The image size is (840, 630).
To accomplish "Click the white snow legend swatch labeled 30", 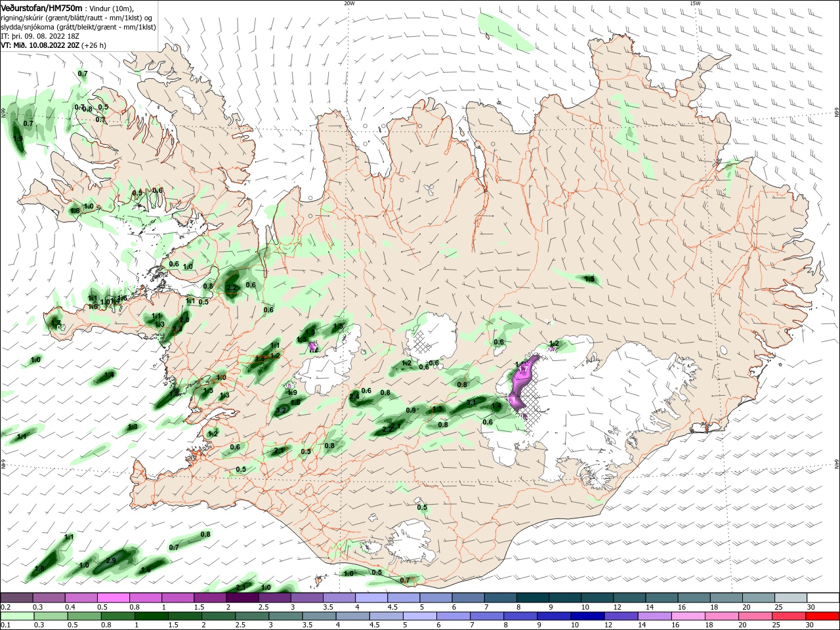I will [x=822, y=598].
